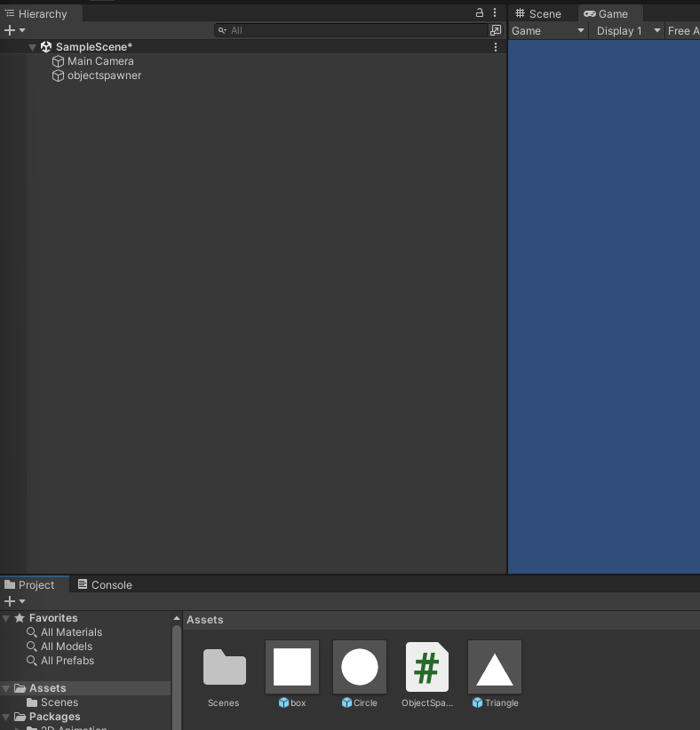Screen dimensions: 700x730
Task: Click the Hierarchy search field
Action: [x=350, y=31]
